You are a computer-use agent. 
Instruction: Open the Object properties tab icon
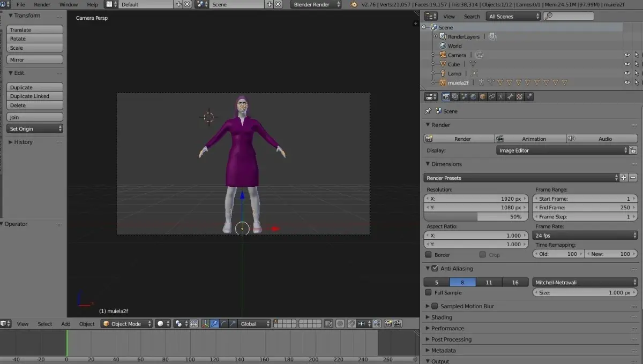click(482, 97)
